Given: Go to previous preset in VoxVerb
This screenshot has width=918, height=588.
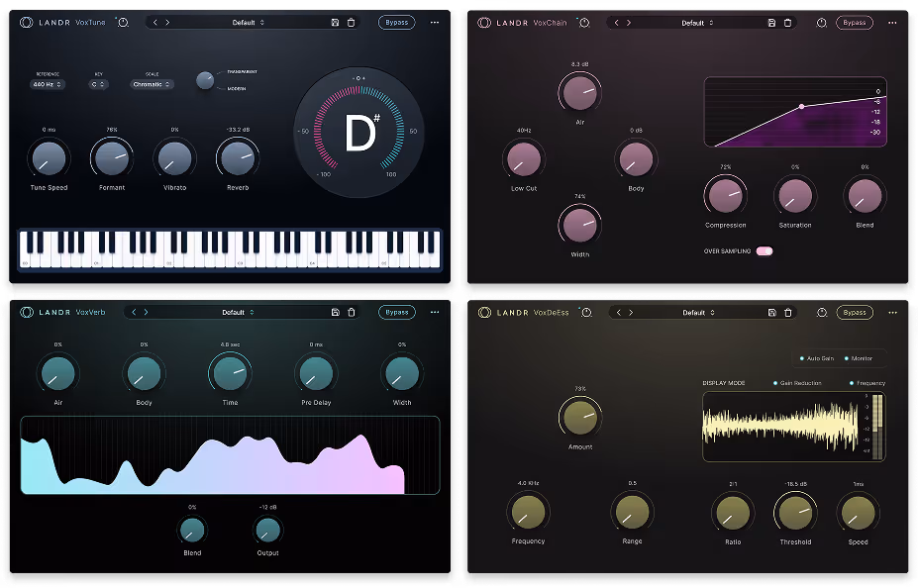Looking at the screenshot, I should [x=134, y=312].
